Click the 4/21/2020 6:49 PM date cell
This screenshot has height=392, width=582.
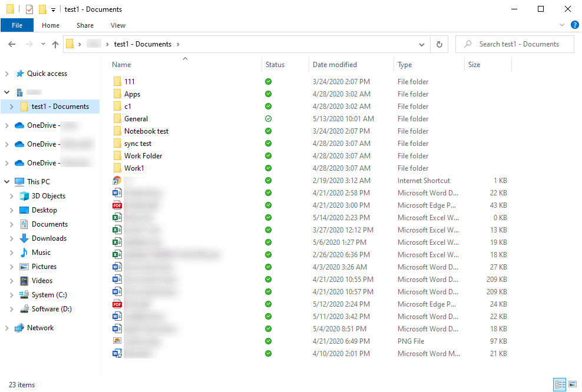point(341,341)
